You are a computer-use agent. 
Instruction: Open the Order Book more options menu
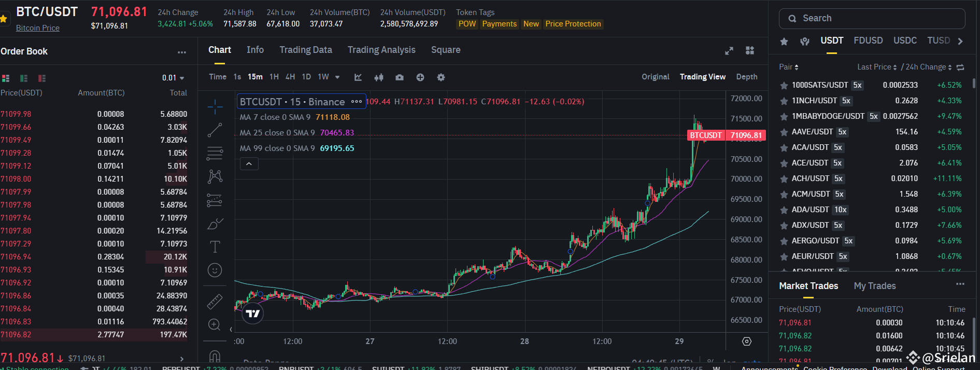pyautogui.click(x=182, y=52)
